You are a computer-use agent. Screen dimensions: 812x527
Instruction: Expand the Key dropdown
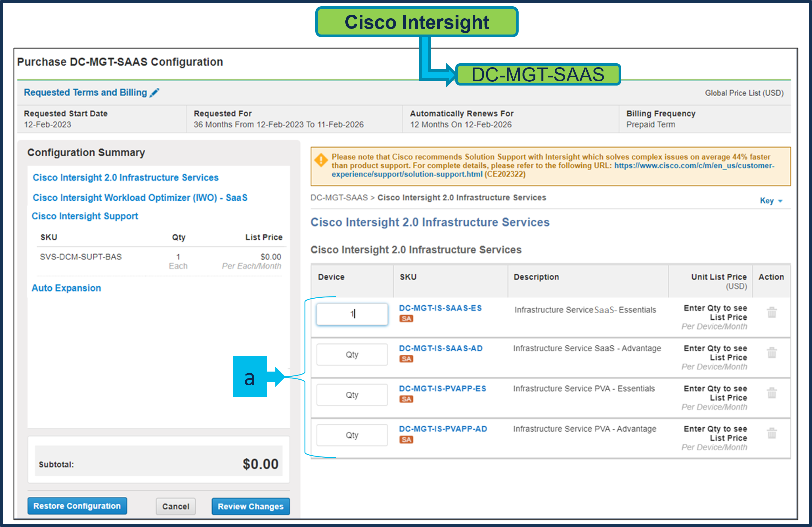(770, 200)
